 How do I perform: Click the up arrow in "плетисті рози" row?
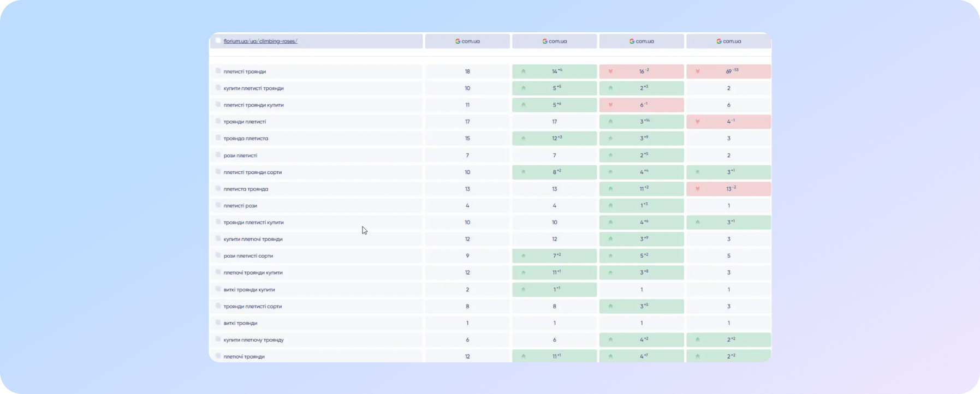(x=610, y=206)
